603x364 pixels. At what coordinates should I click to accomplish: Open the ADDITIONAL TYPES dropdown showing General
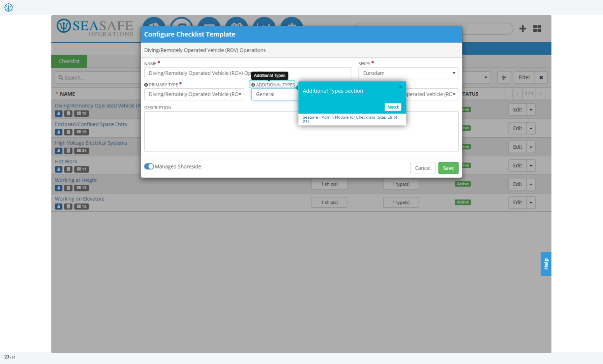[275, 94]
